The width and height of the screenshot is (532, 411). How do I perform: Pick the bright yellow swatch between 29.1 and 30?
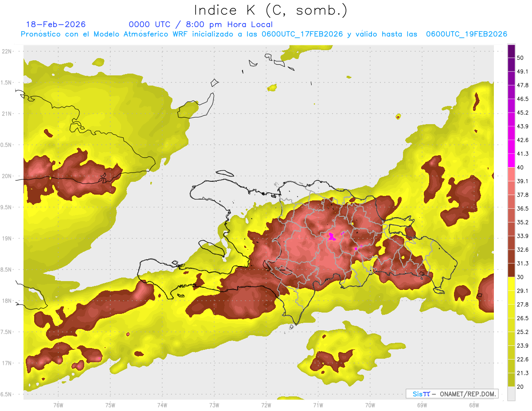click(x=511, y=284)
